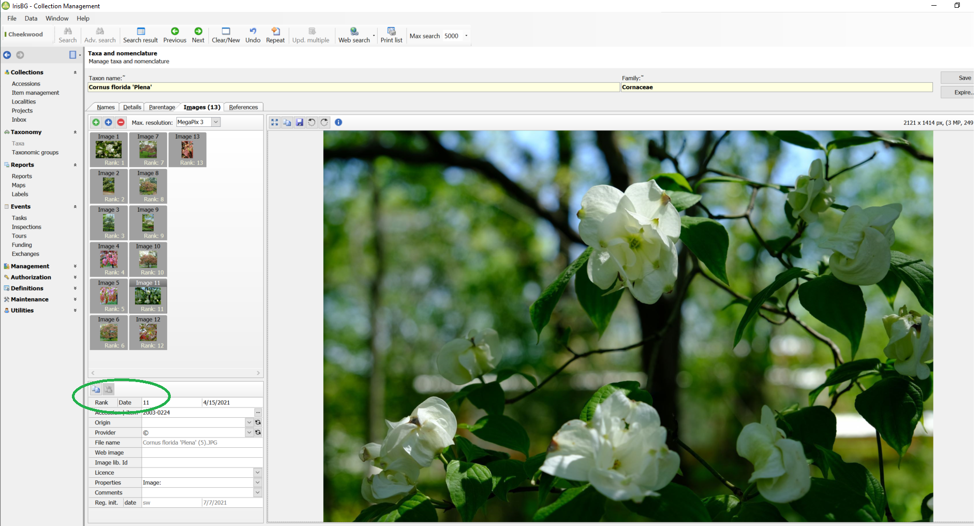
Task: Expand the Definitions sidebar section
Action: tap(75, 288)
